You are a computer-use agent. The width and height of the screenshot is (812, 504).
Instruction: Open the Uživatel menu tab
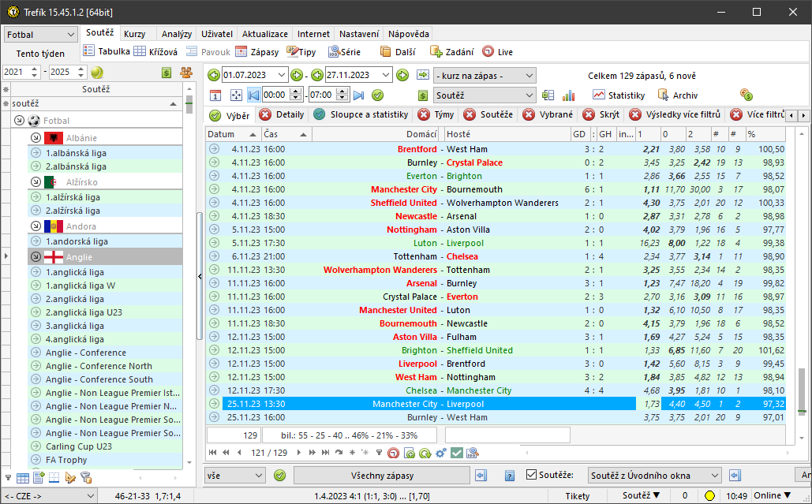[217, 34]
